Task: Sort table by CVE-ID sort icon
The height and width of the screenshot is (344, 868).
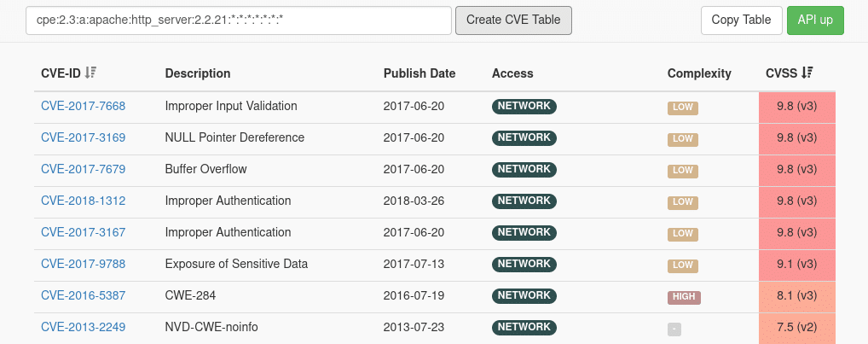Action: coord(90,73)
